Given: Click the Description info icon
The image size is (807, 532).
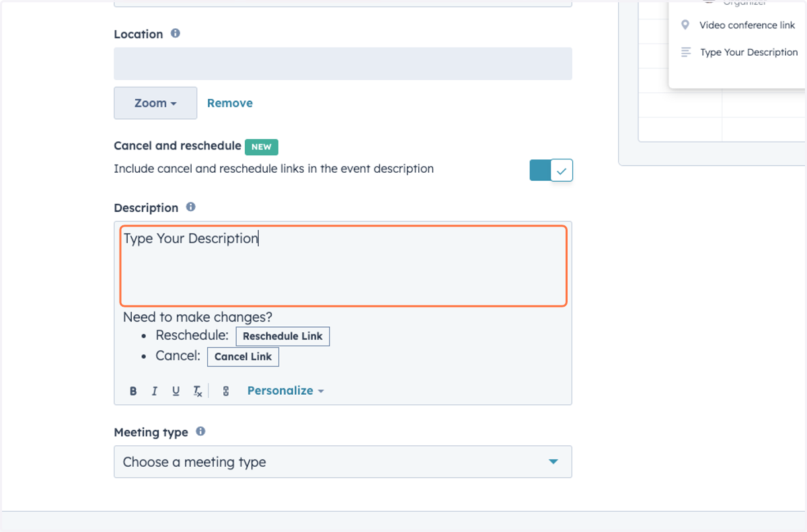Looking at the screenshot, I should [191, 207].
